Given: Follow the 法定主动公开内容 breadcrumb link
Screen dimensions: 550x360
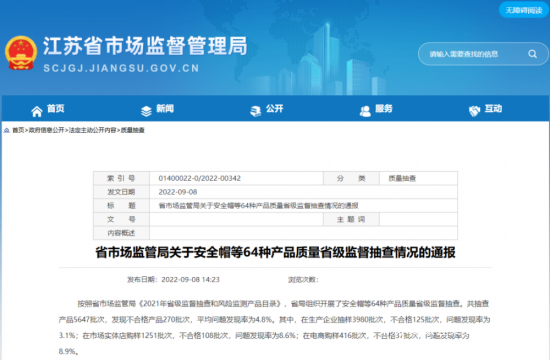Looking at the screenshot, I should point(93,130).
